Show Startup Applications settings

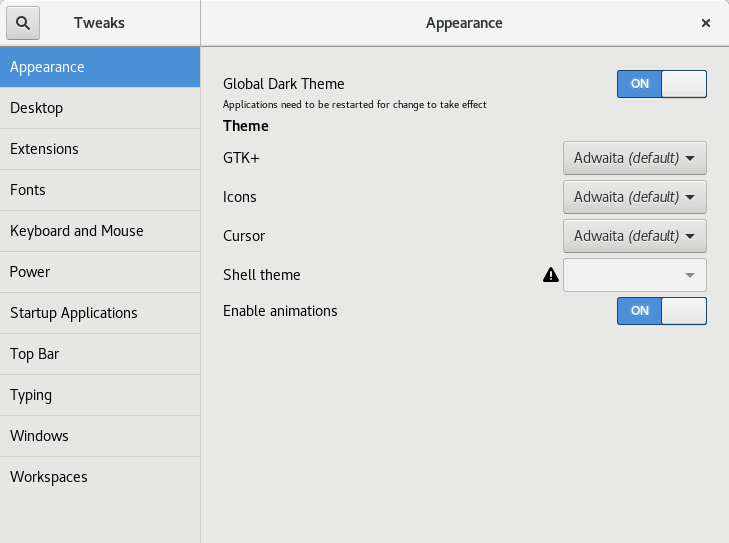click(x=100, y=313)
